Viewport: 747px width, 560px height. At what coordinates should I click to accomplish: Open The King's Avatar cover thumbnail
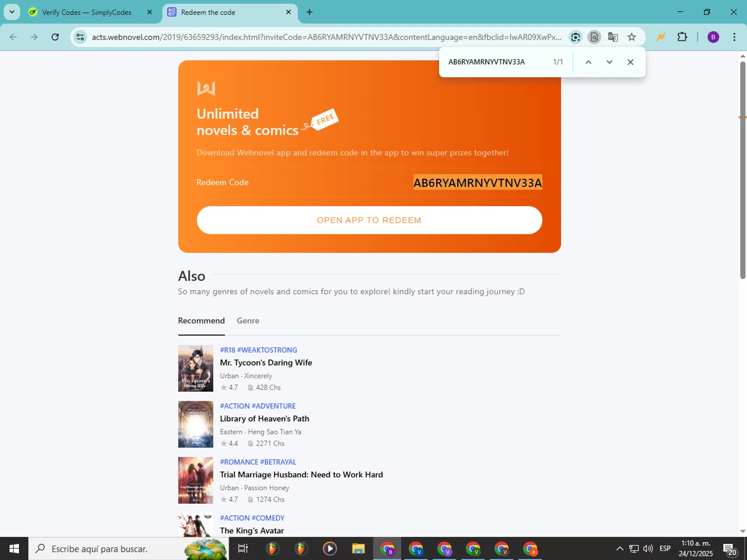click(x=196, y=525)
